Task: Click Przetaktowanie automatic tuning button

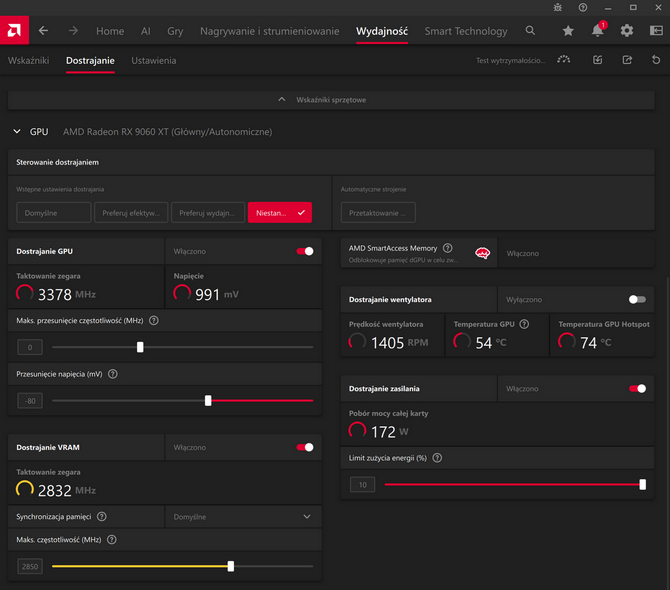Action: point(378,212)
